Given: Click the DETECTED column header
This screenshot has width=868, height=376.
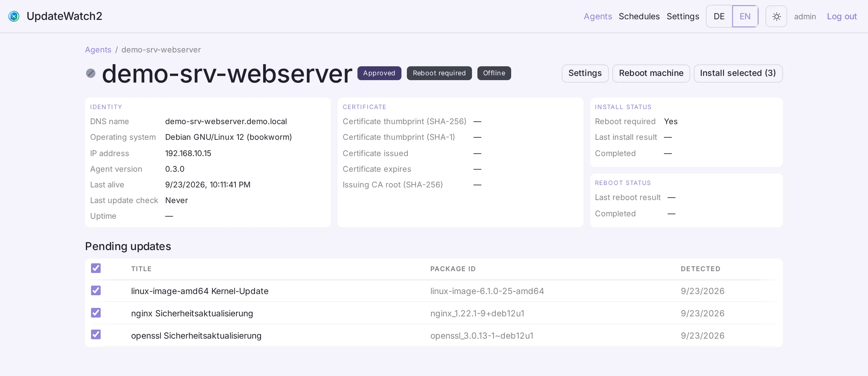Looking at the screenshot, I should (x=700, y=268).
